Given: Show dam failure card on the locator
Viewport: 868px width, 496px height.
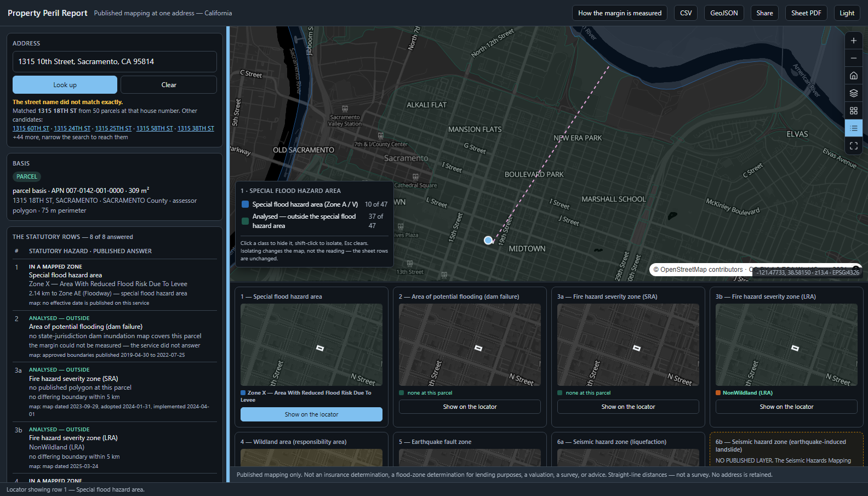Looking at the screenshot, I should [x=470, y=407].
